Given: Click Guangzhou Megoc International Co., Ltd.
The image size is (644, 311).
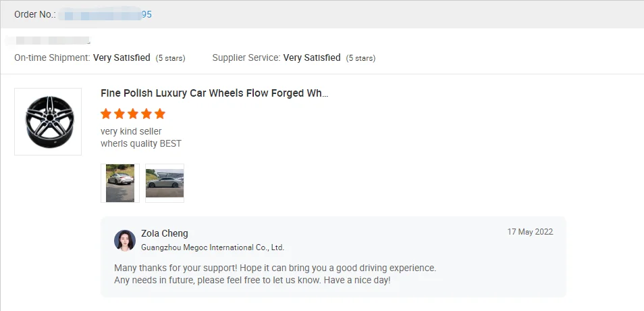Looking at the screenshot, I should click(x=213, y=247).
